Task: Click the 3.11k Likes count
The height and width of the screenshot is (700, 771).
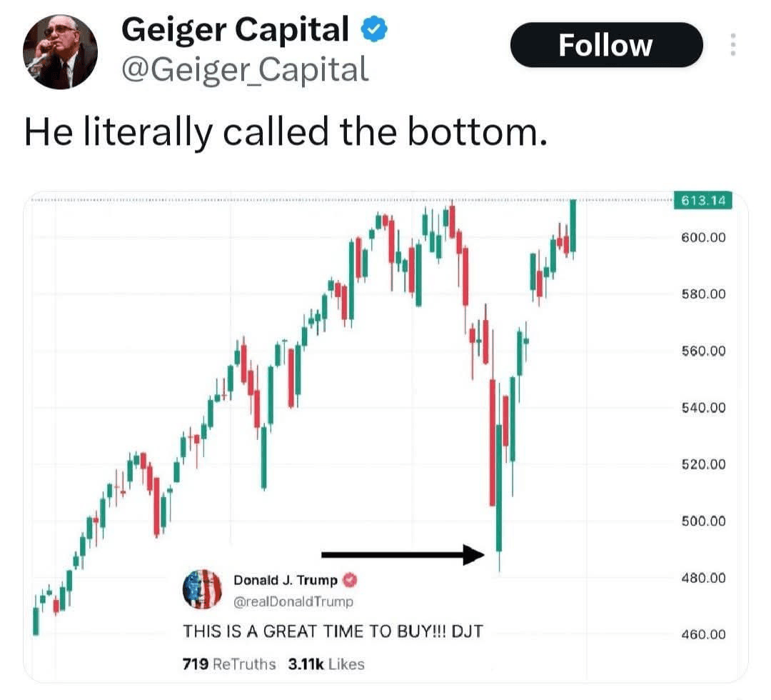Action: pyautogui.click(x=326, y=664)
